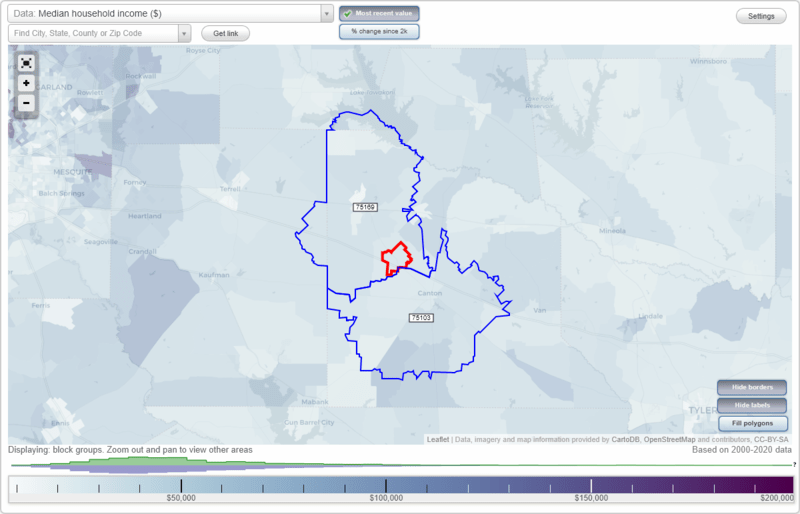The height and width of the screenshot is (514, 800).
Task: Focus the Find City, State, County field
Action: [93, 34]
